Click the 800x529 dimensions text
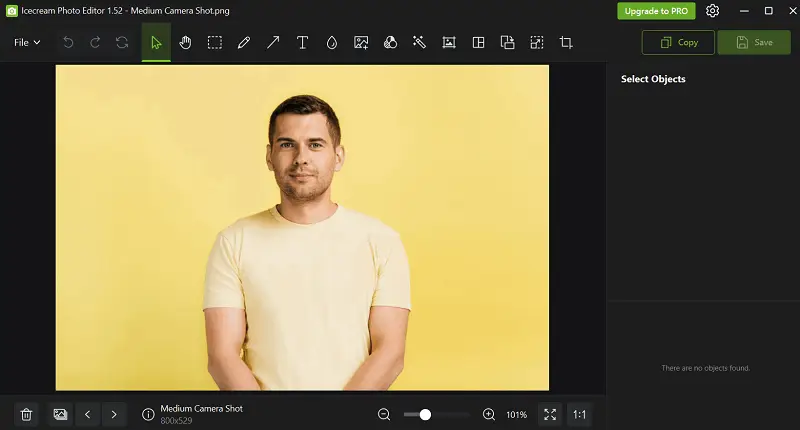Viewport: 800px width, 430px height. 176,421
